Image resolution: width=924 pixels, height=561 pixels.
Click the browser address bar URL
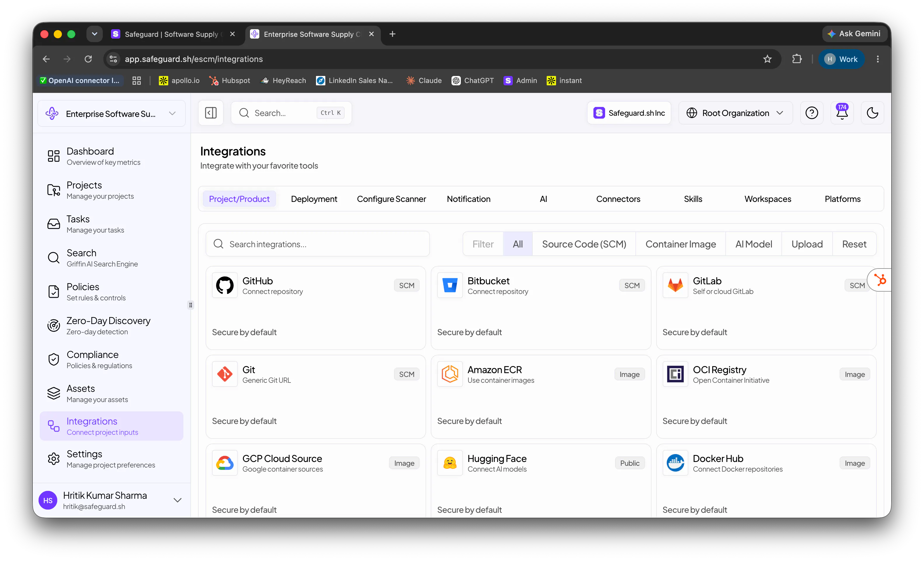(194, 59)
